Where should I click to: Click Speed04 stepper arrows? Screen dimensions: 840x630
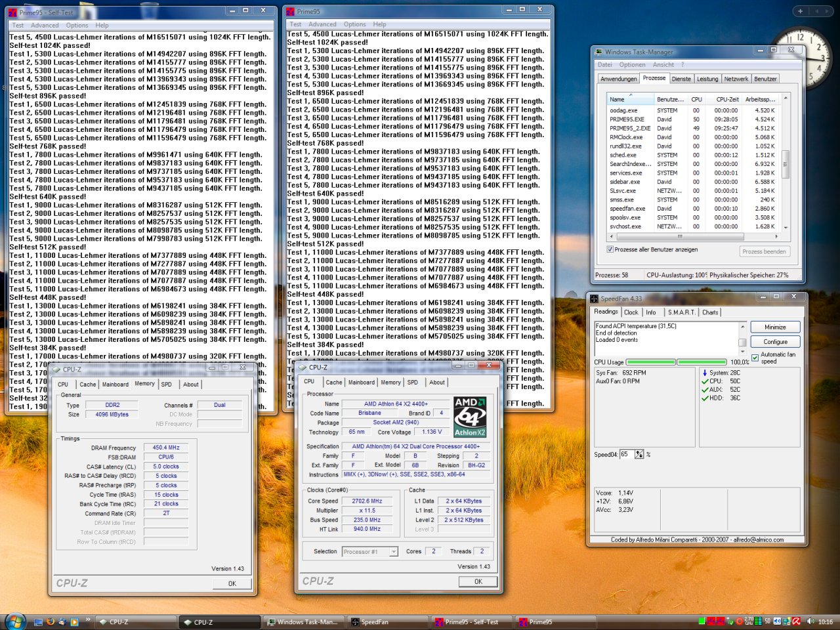tap(639, 454)
